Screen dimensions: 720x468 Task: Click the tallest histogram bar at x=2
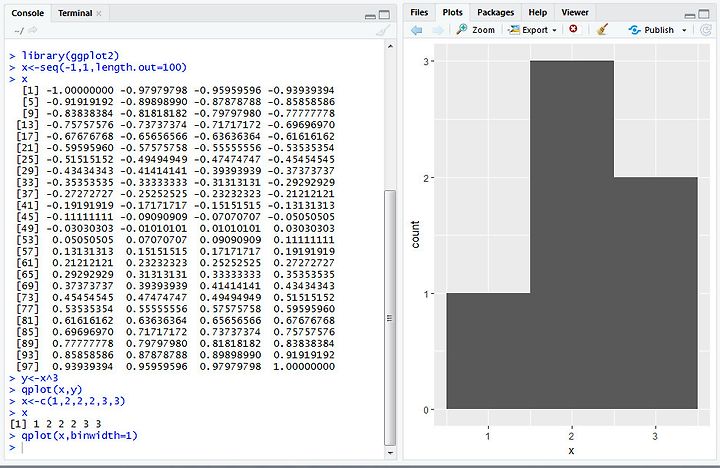point(572,235)
